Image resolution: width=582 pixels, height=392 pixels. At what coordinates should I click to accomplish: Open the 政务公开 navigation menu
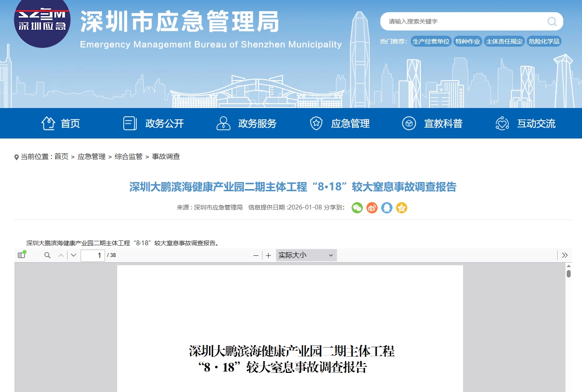[x=154, y=124]
